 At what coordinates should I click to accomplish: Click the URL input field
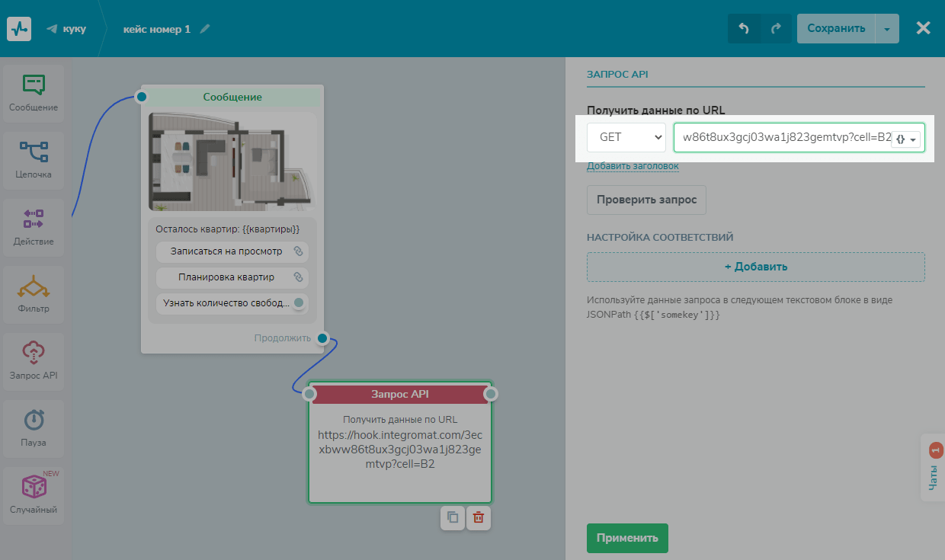[x=781, y=138]
